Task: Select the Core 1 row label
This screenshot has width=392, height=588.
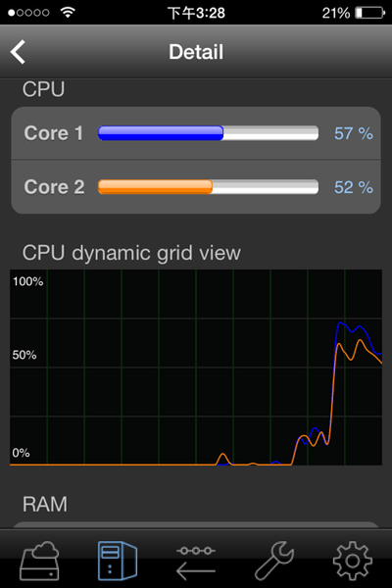Action: pyautogui.click(x=54, y=133)
